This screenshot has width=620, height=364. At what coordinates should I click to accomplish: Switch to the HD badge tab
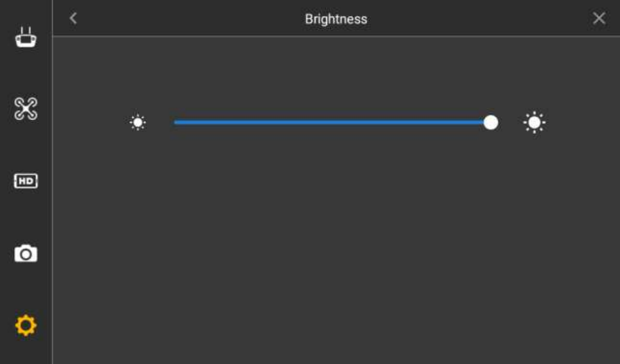(x=26, y=181)
